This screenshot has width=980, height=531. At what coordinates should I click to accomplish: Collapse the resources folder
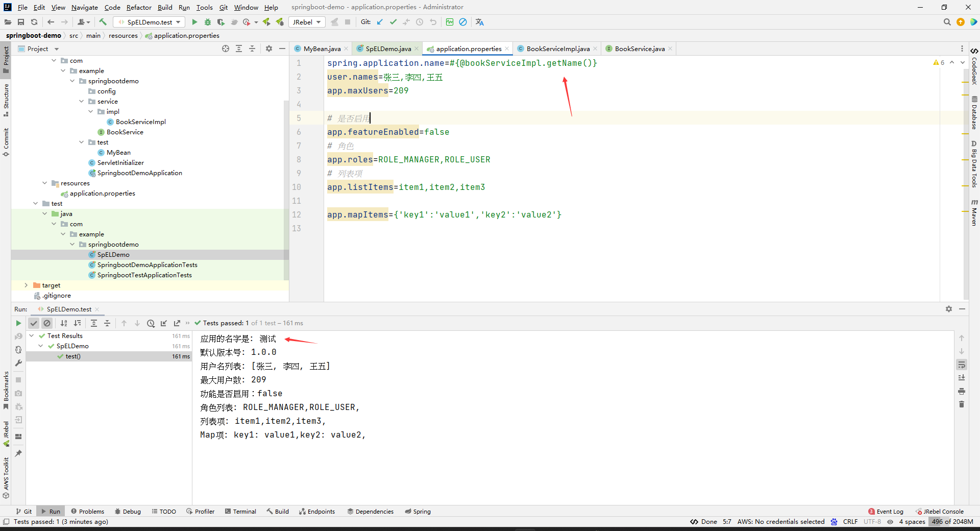click(44, 183)
